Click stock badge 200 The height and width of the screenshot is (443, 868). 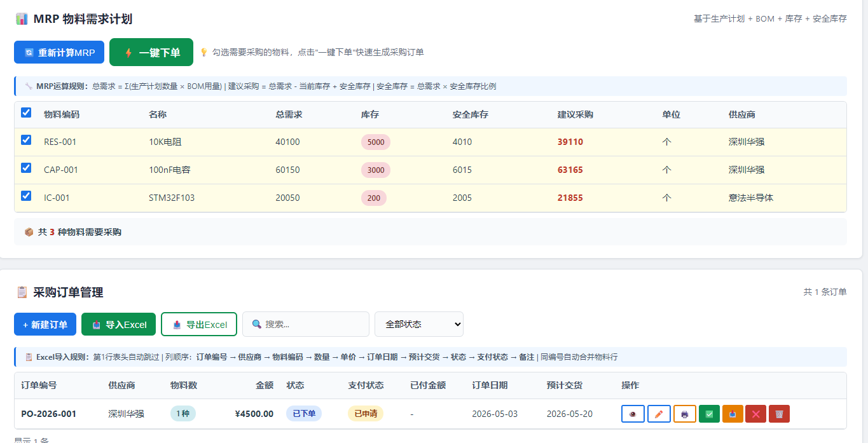tap(374, 198)
